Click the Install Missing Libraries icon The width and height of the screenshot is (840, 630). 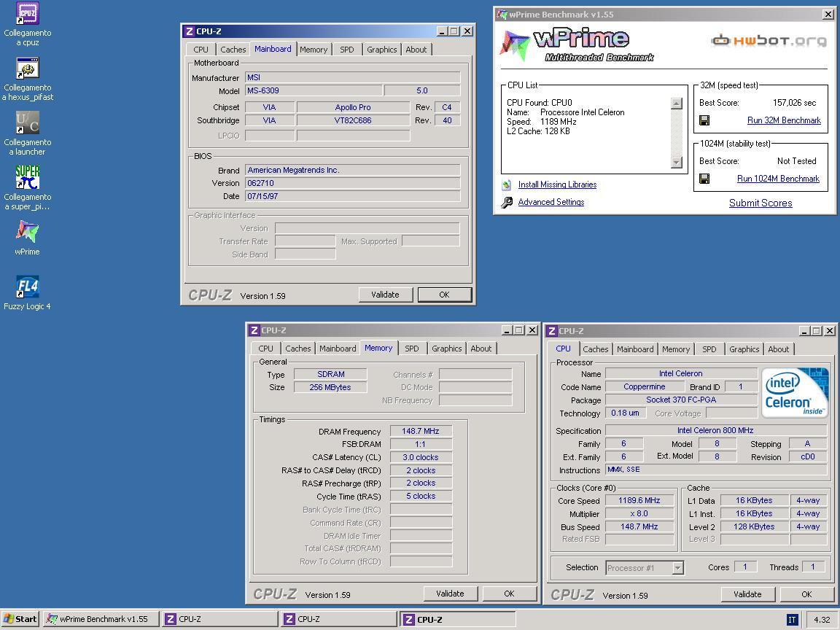(506, 184)
